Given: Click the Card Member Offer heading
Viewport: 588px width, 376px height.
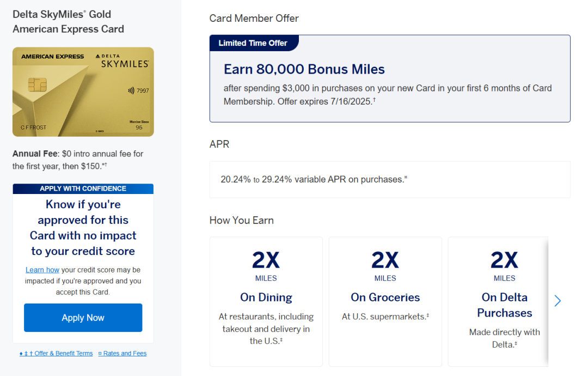Looking at the screenshot, I should point(254,18).
